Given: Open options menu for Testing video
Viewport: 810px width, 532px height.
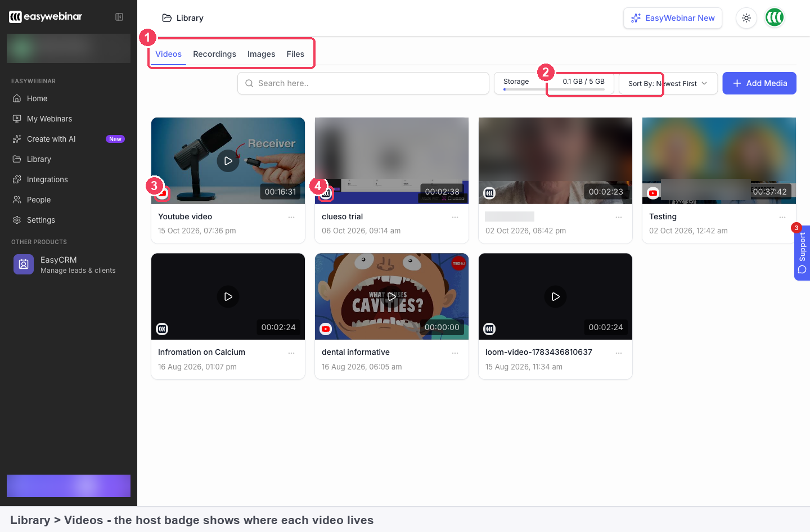Looking at the screenshot, I should 782,217.
